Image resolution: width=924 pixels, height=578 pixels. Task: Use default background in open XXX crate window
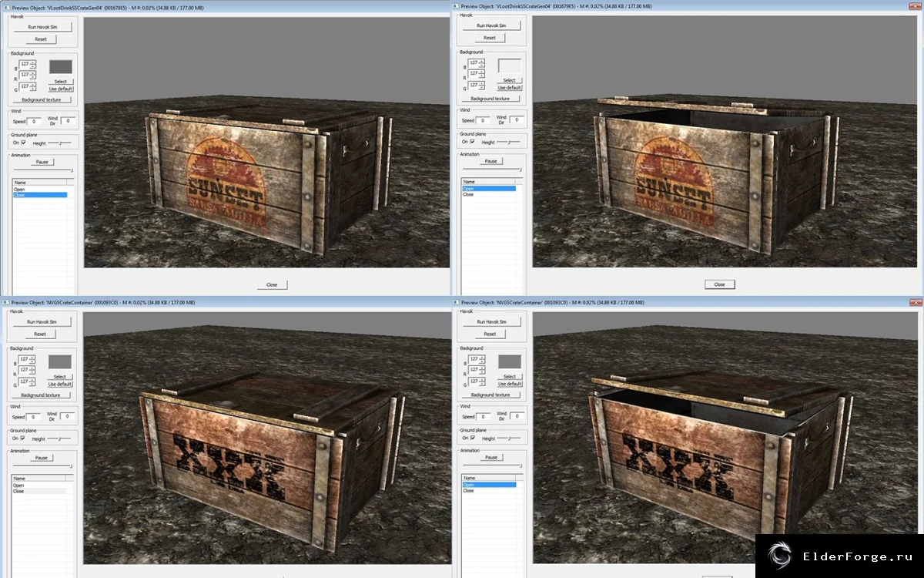pos(509,384)
